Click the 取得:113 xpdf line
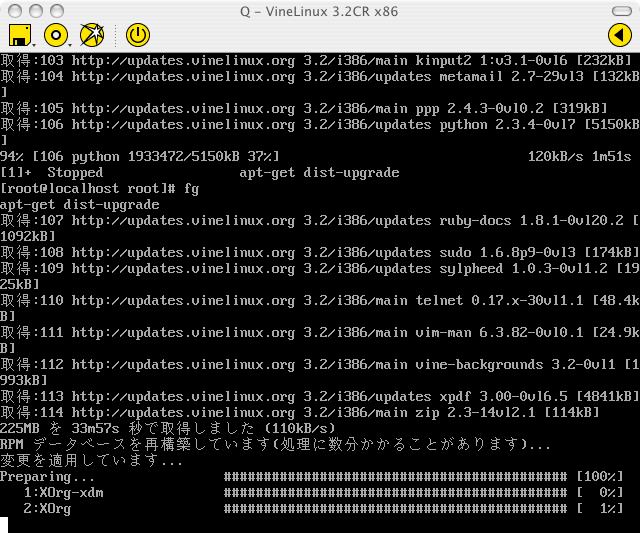Screen dimensions: 640x533 pos(320,396)
